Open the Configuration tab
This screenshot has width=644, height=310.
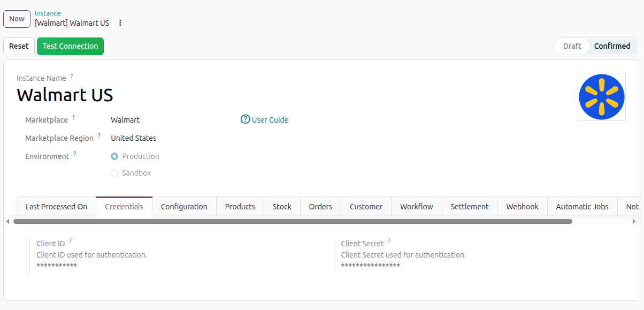[184, 207]
